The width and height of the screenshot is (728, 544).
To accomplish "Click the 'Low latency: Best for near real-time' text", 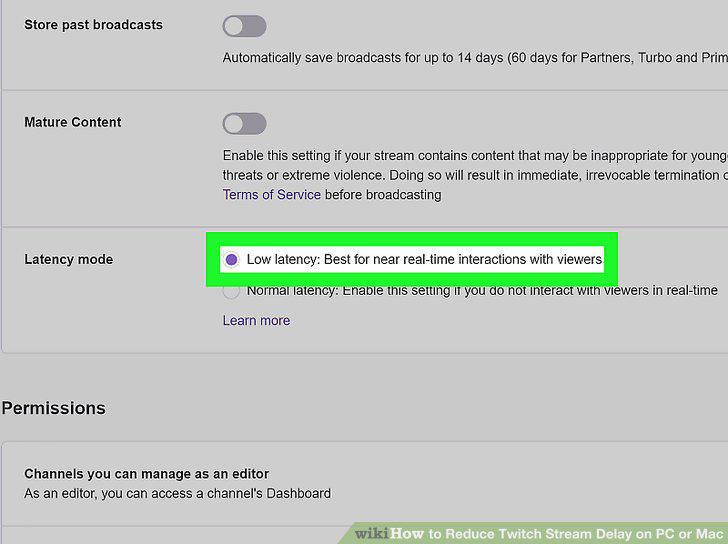I will pos(424,259).
